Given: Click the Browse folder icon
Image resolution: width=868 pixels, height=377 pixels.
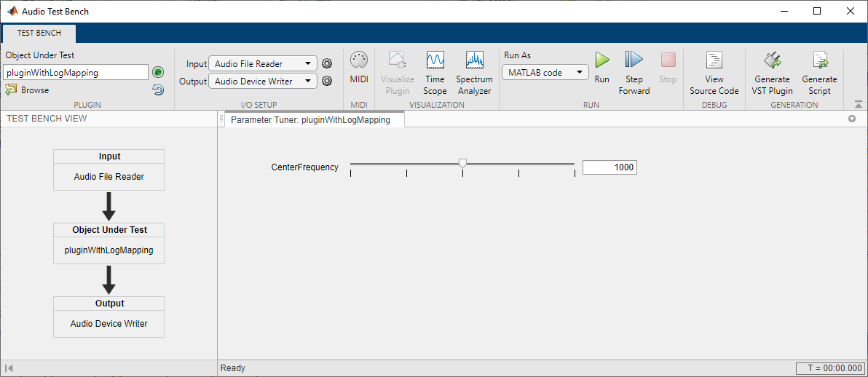Looking at the screenshot, I should (11, 90).
